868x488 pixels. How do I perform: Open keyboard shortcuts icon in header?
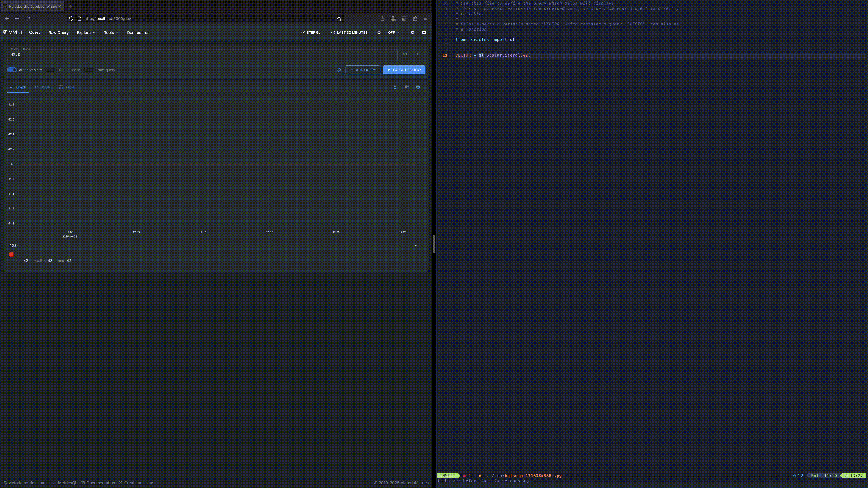point(424,33)
